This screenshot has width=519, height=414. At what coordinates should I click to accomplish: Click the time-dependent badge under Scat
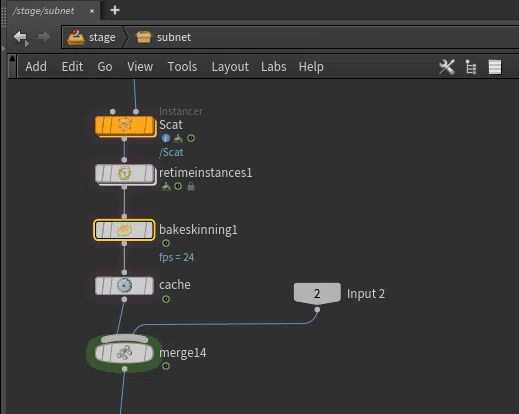(191, 138)
